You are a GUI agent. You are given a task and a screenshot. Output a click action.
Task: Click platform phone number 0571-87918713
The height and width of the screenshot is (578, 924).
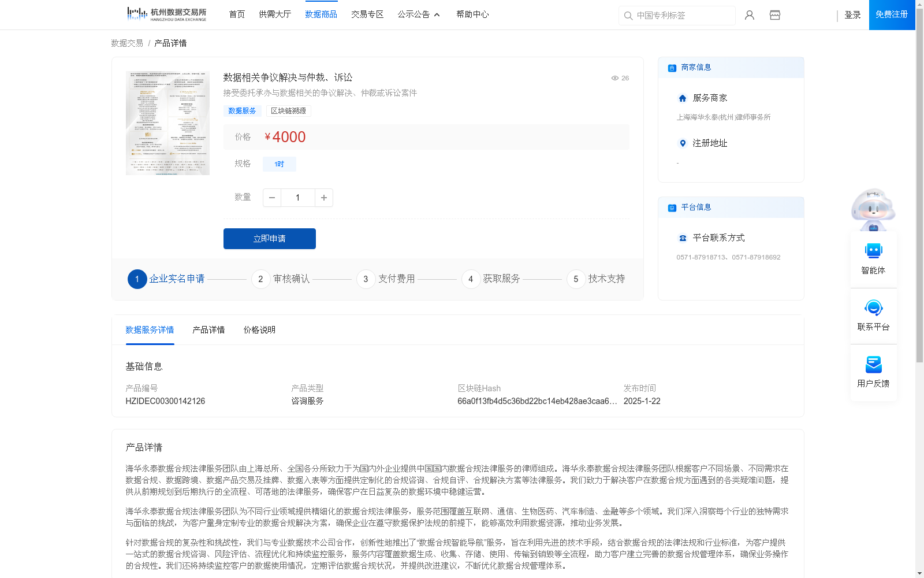pos(701,257)
